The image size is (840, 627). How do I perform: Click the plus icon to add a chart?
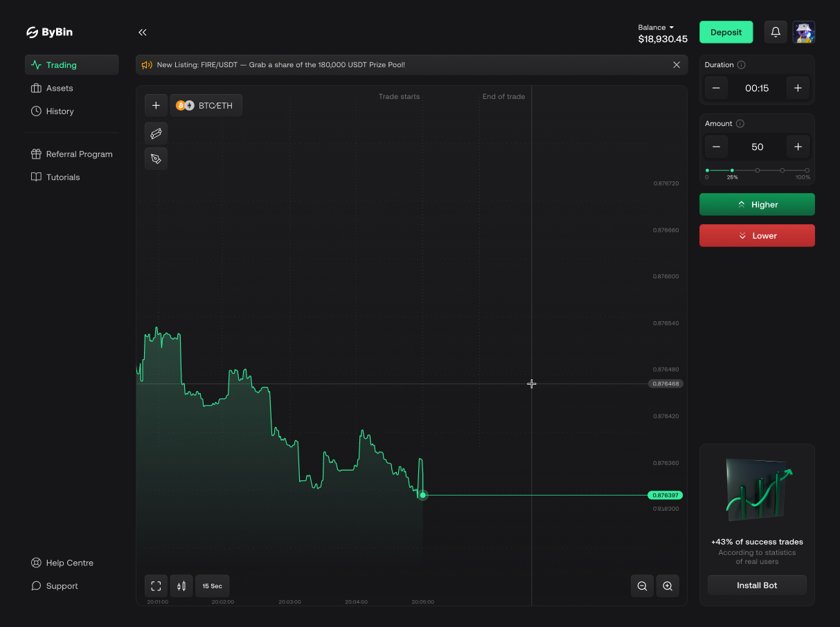click(x=156, y=104)
